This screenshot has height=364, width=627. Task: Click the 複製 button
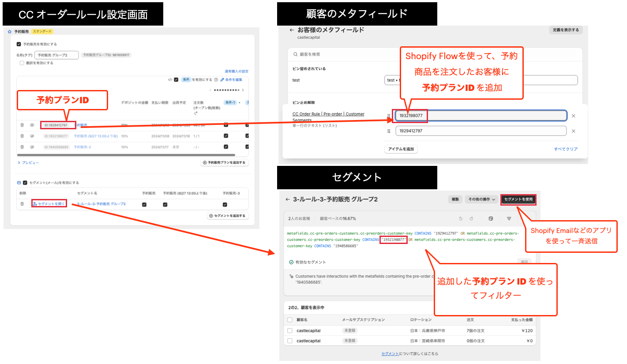pos(455,199)
